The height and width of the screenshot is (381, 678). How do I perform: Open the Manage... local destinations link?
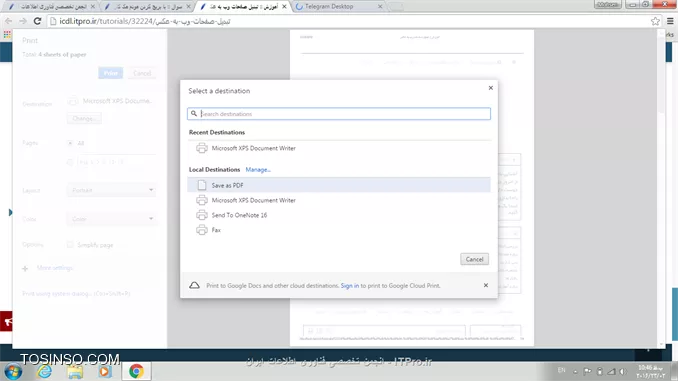coord(258,170)
